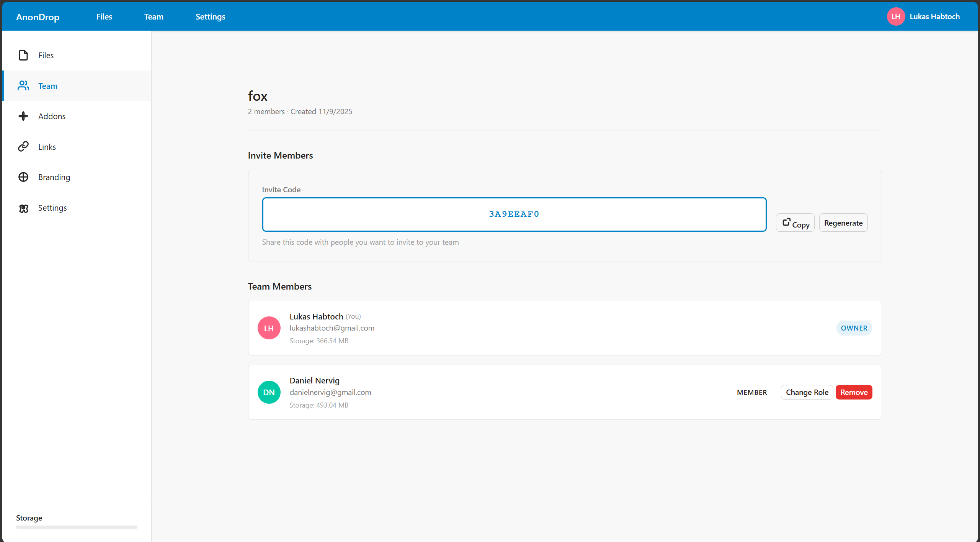Click Lukas Habtoch's pink avatar in member list
Viewport: 980px width, 542px height.
coord(269,328)
